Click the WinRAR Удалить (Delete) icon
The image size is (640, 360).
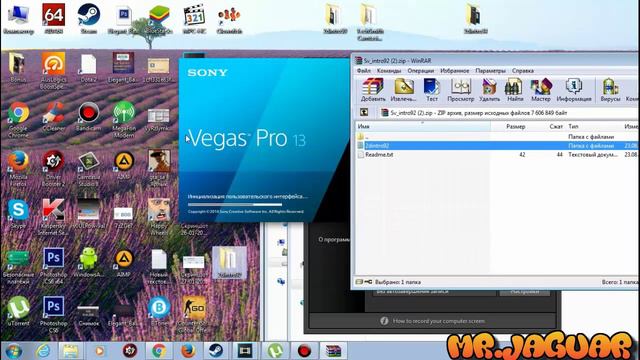(x=489, y=90)
